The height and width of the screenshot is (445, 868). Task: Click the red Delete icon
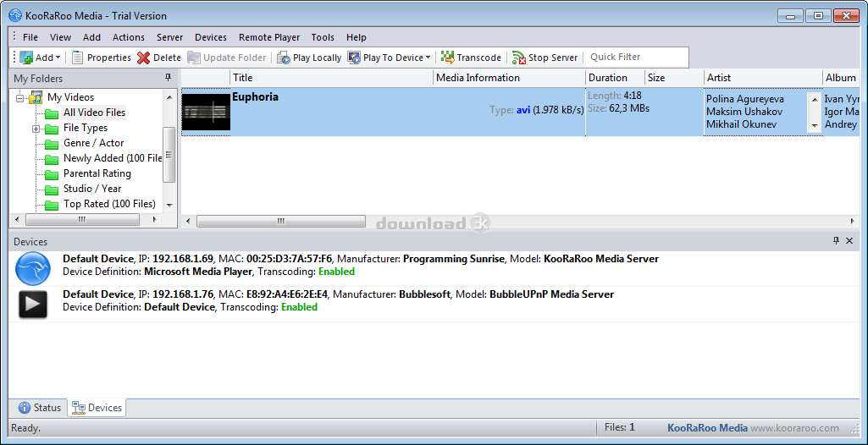click(143, 58)
